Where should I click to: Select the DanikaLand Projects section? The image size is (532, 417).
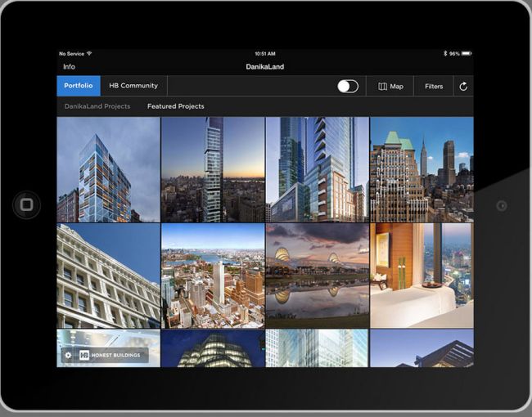coord(97,106)
